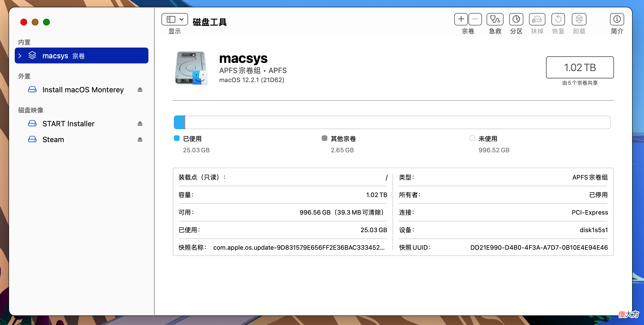This screenshot has width=644, height=325.
Task: Open the Partition (分区) pie icon
Action: coord(516,19)
